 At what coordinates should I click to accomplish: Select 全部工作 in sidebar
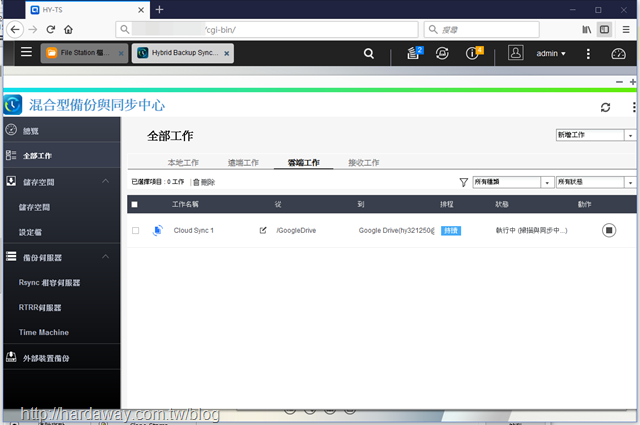click(x=62, y=156)
